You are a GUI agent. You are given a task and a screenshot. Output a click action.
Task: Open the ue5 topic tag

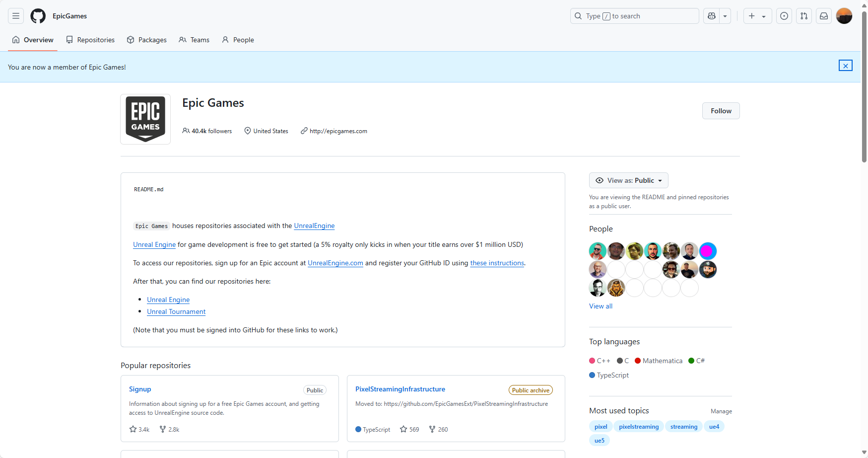[x=600, y=440]
